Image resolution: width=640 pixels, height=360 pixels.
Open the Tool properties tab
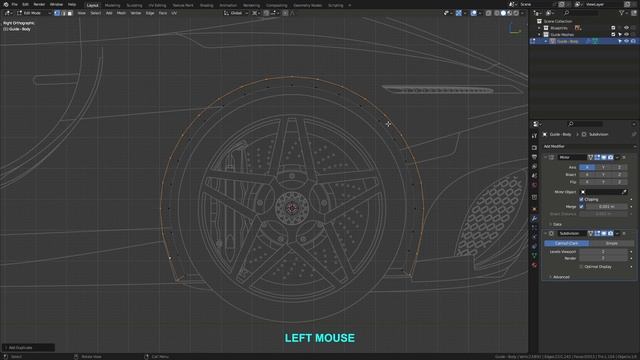coord(534,136)
